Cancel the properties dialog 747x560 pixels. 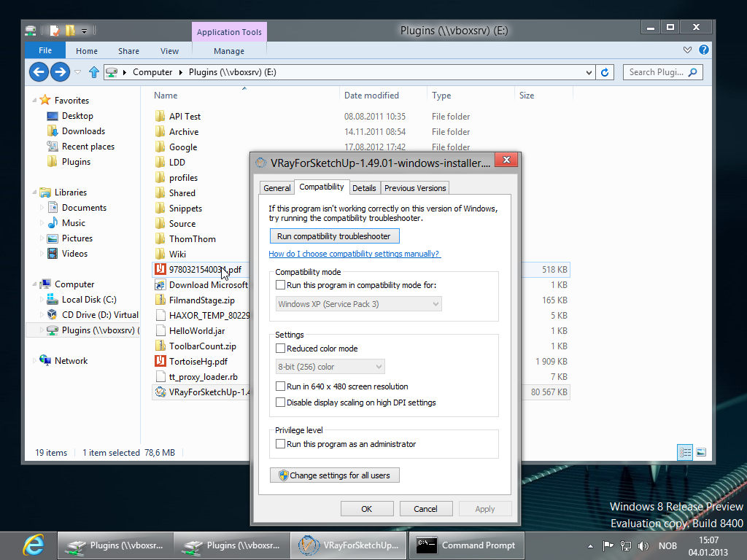point(425,508)
